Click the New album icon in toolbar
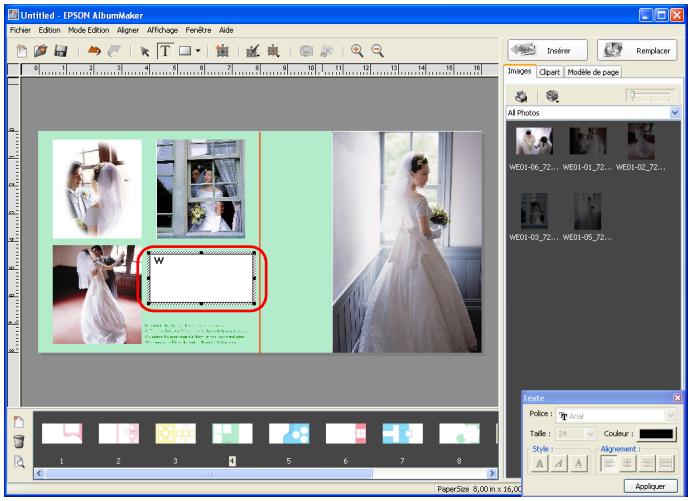The image size is (692, 501). (x=22, y=51)
